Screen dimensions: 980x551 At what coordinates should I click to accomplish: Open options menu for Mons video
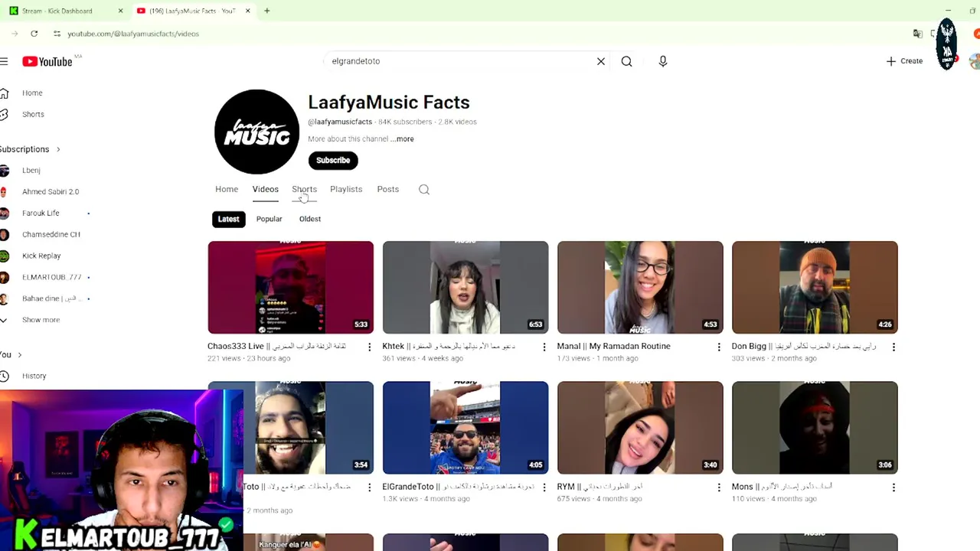click(893, 487)
